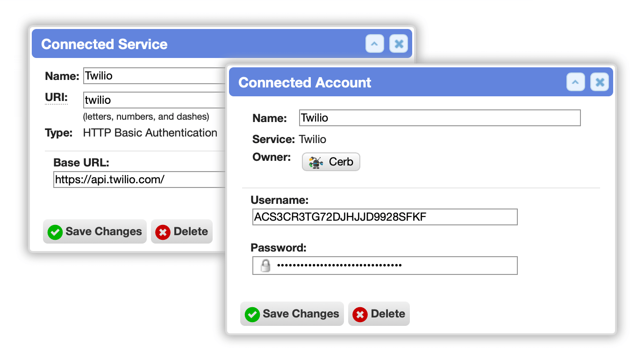Screen dimensions: 644x360
Task: Collapse the Connected Service dialog using its chevron
Action: coord(375,44)
